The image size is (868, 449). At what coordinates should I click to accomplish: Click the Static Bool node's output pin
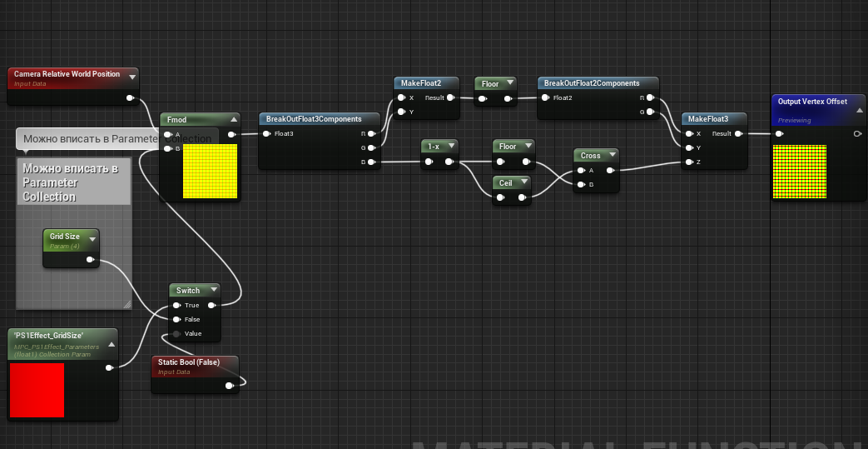point(230,385)
